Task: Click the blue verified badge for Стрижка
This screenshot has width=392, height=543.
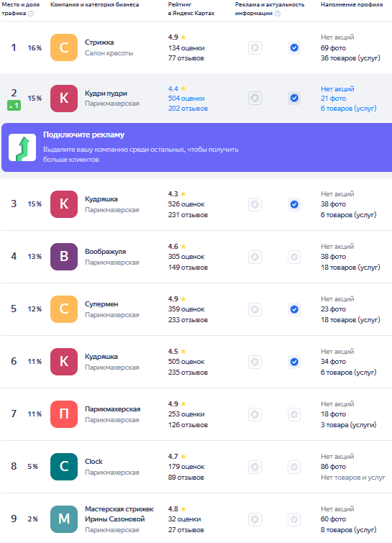Action: click(294, 47)
